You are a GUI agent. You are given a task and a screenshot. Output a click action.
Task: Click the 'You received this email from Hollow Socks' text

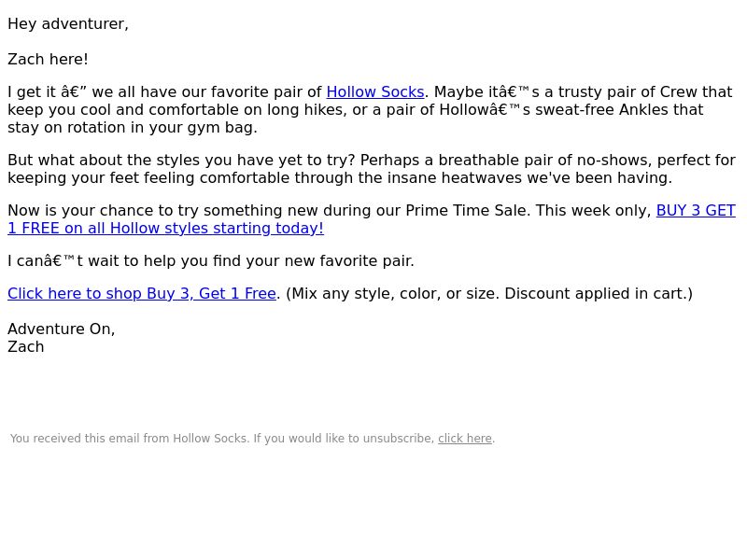pos(129,438)
